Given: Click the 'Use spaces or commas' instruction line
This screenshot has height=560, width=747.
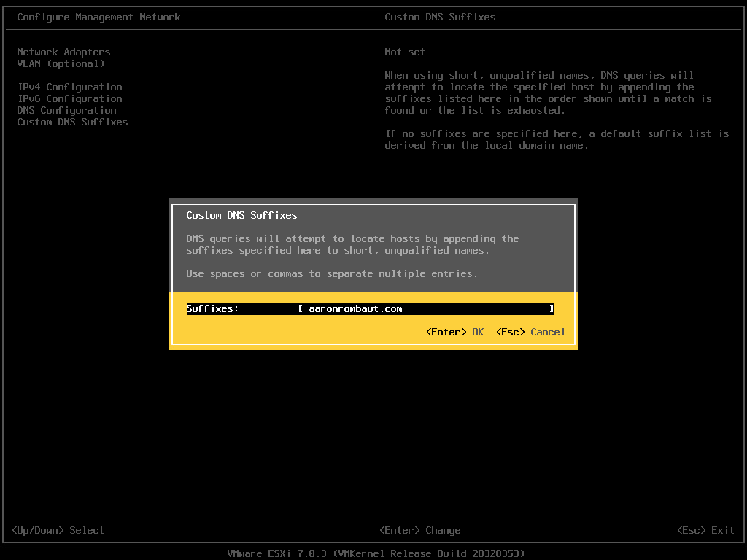Looking at the screenshot, I should click(332, 273).
